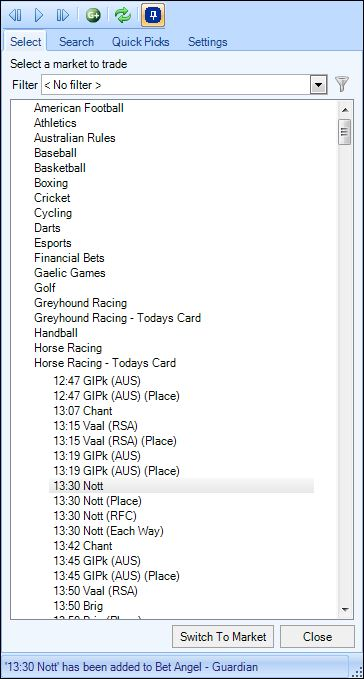Click the previous market arrow icon
The height and width of the screenshot is (679, 364).
(x=15, y=16)
